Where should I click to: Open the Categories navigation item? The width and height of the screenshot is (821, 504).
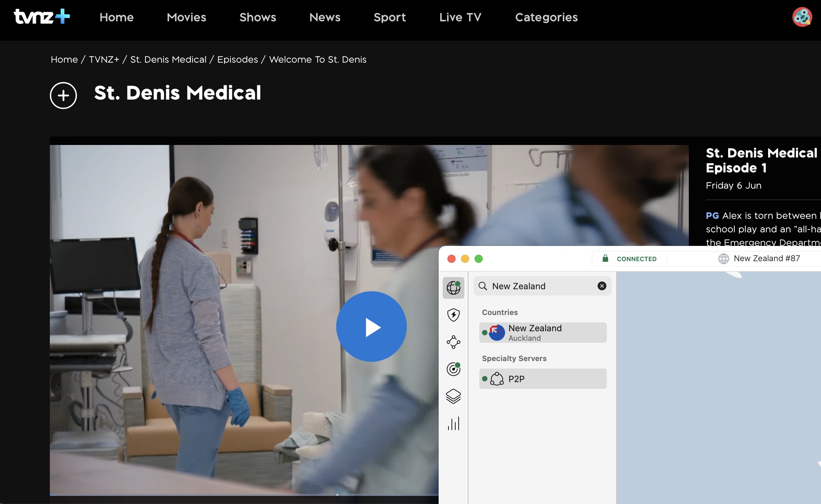coord(546,17)
